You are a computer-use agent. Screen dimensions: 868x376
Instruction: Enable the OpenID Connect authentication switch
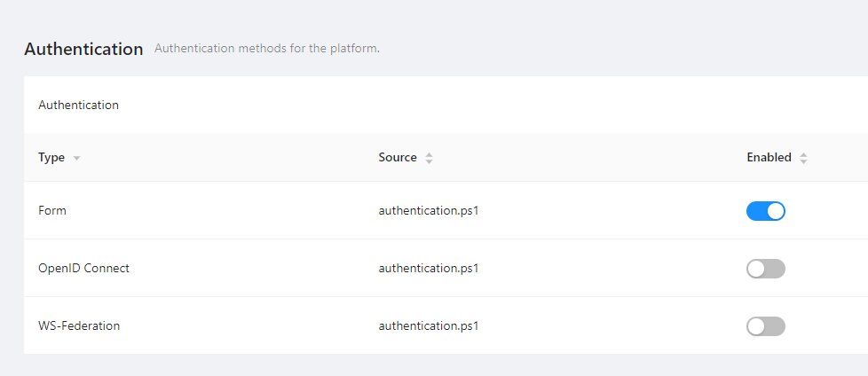coord(765,269)
